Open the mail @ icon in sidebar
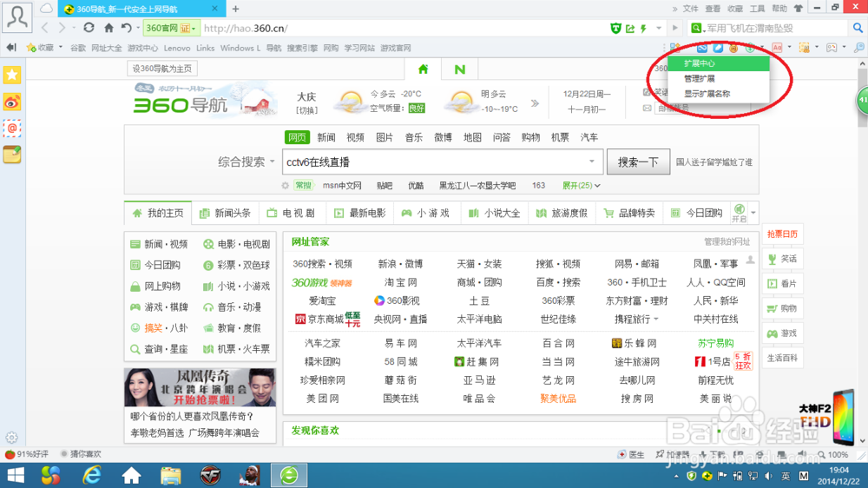This screenshot has height=488, width=868. pos(11,129)
